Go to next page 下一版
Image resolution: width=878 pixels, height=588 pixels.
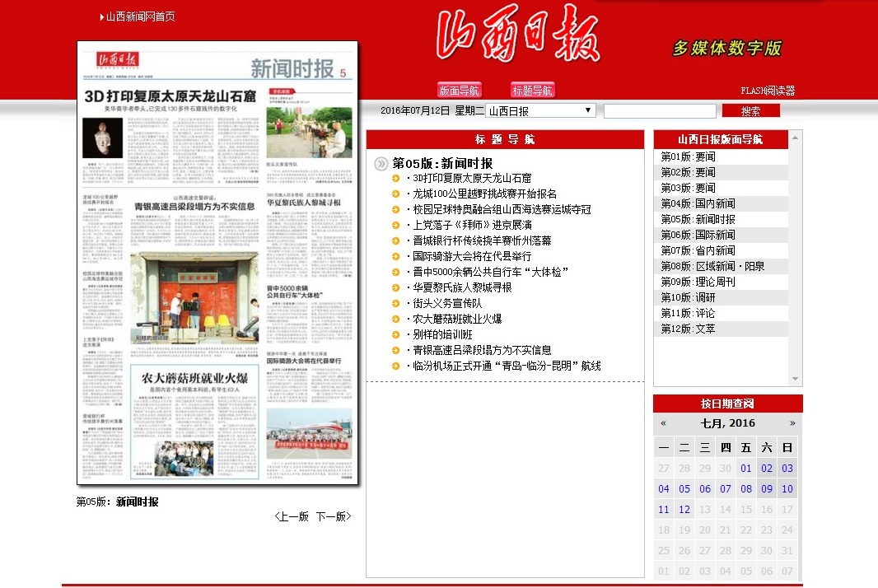point(334,516)
